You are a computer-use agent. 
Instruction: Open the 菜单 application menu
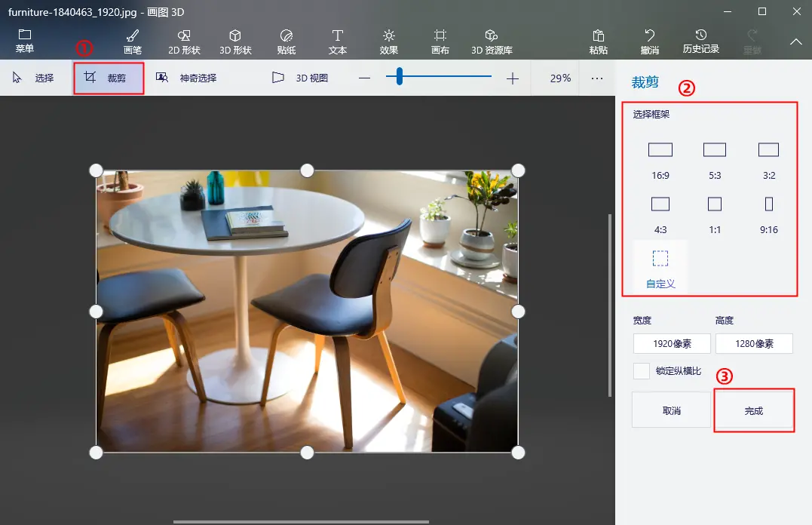click(x=25, y=41)
